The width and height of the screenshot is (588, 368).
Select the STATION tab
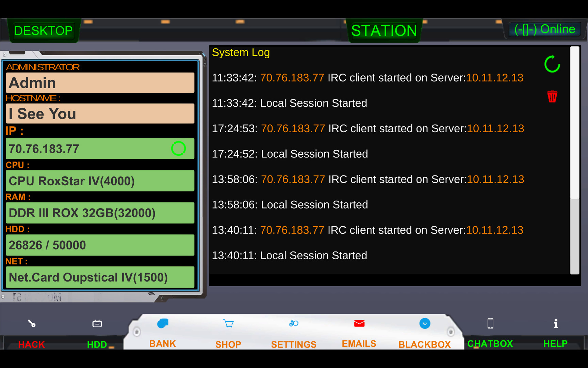[384, 31]
